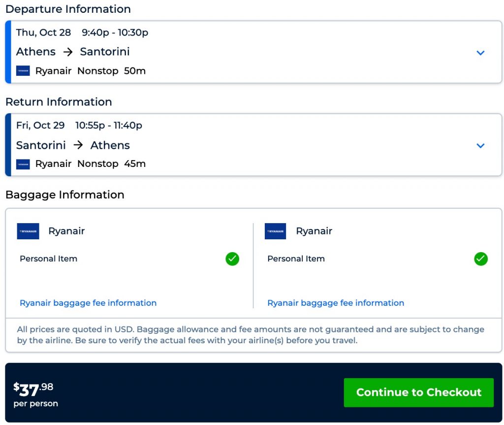Expand the departure flight details chevron
This screenshot has height=425, width=504.
click(x=480, y=53)
